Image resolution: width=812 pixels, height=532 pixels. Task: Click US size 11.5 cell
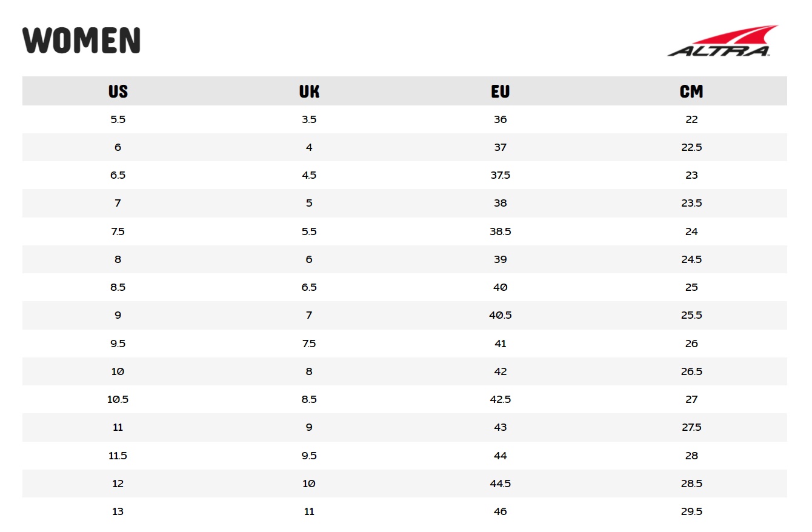coord(118,456)
